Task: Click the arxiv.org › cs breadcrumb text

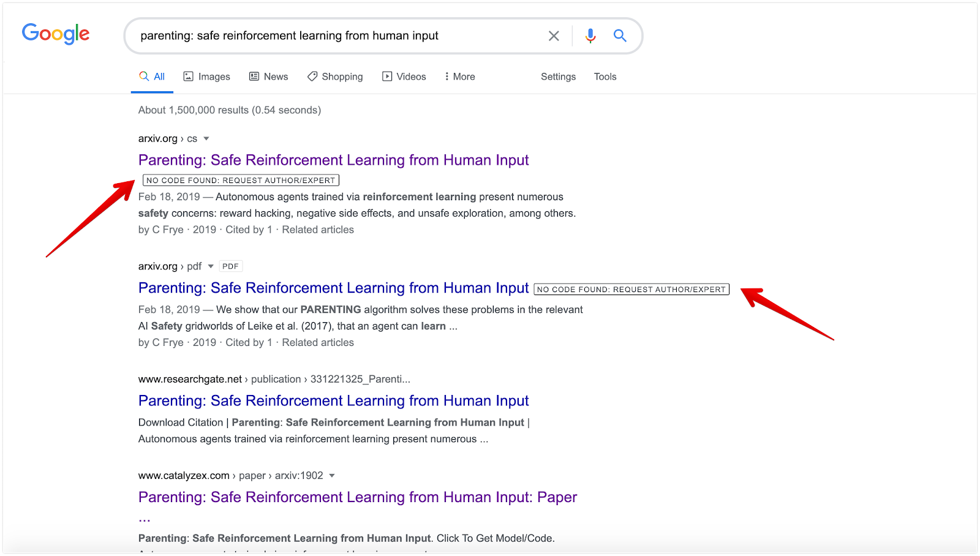Action: coord(168,138)
